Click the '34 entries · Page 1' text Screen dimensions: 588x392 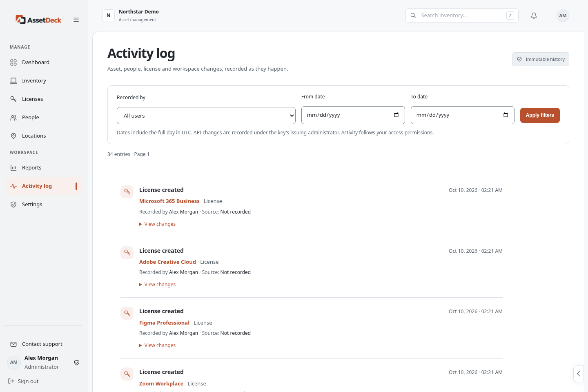[x=128, y=154]
